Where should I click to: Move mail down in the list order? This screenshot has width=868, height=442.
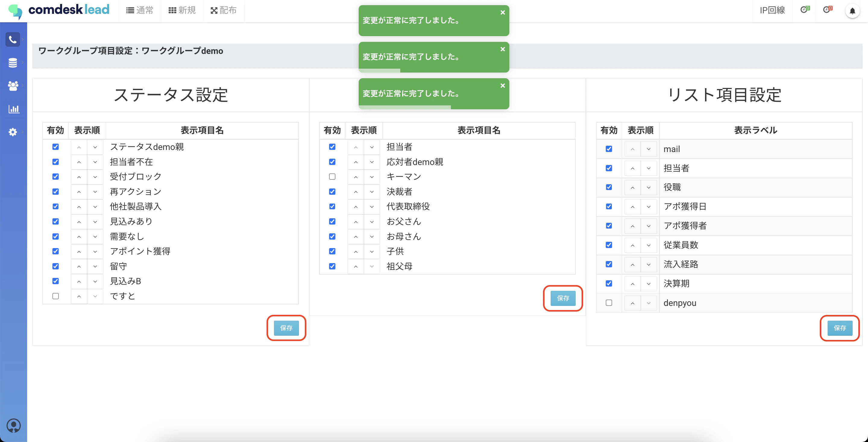(648, 149)
